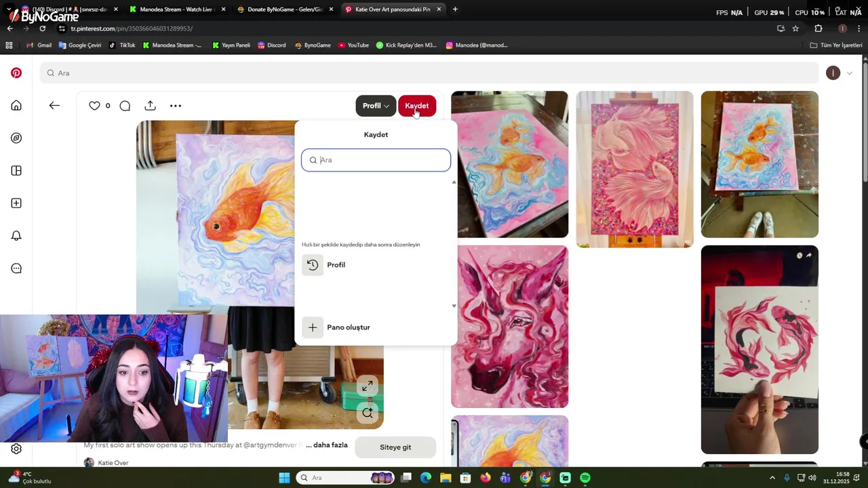868x488 pixels.
Task: Open the Chrome apps grid icon
Action: coord(9,45)
